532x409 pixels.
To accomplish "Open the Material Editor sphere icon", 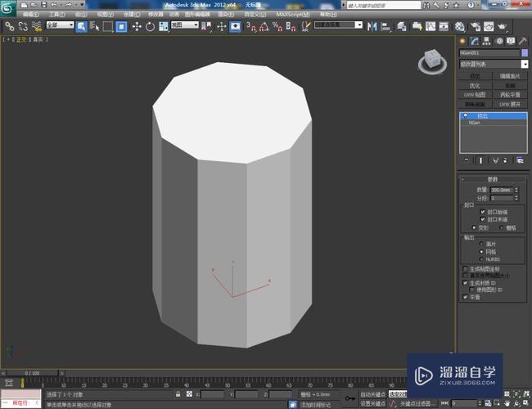I will pyautogui.click(x=460, y=26).
